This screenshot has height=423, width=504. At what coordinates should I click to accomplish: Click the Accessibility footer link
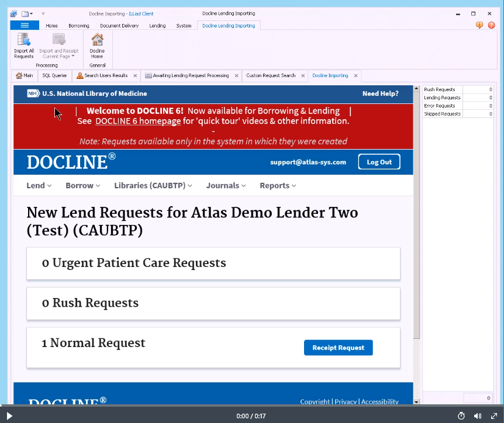click(x=379, y=401)
